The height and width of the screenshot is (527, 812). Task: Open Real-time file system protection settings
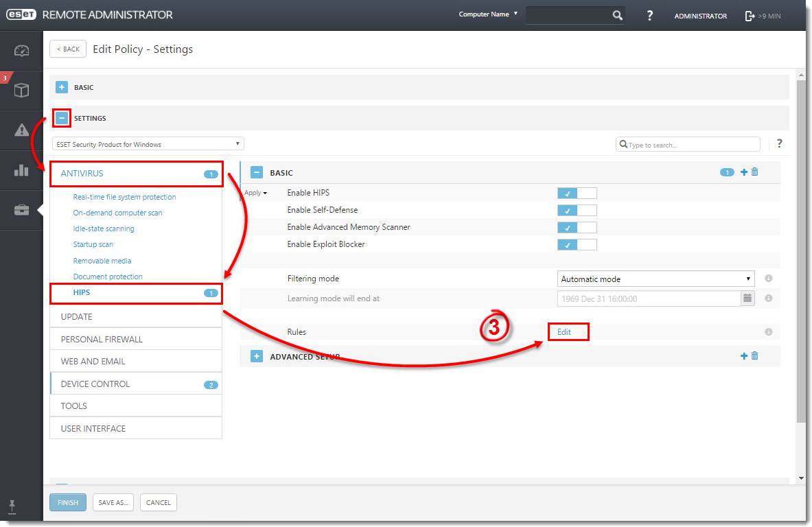[x=124, y=197]
